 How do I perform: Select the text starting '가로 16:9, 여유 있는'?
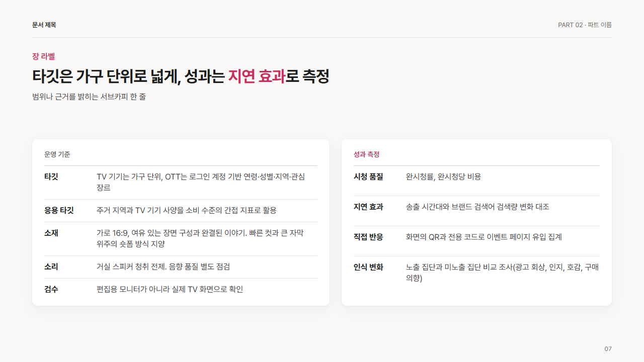pyautogui.click(x=200, y=238)
